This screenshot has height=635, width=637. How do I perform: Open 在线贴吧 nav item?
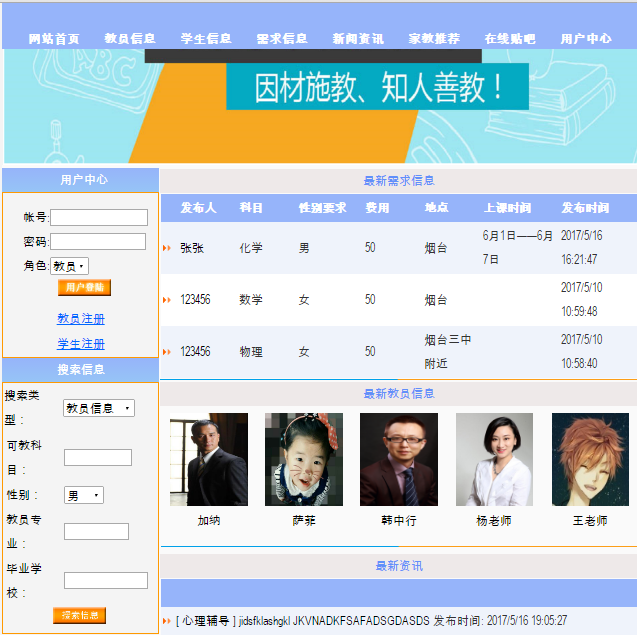coord(510,39)
